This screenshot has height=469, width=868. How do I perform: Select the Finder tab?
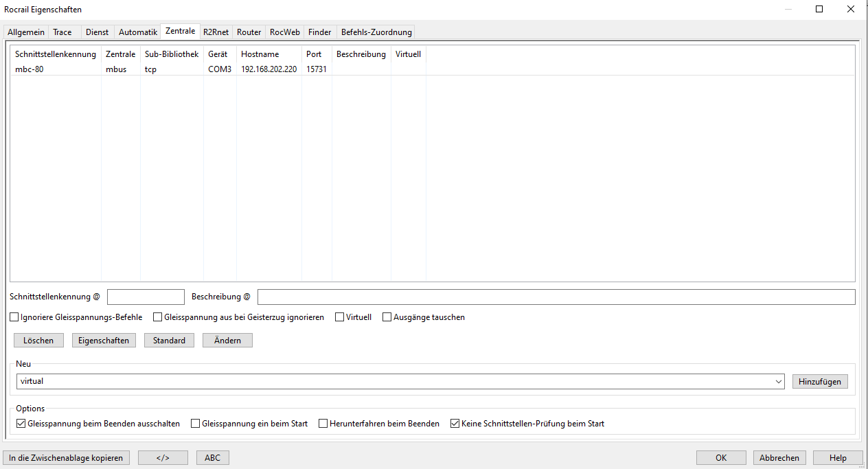(x=320, y=32)
